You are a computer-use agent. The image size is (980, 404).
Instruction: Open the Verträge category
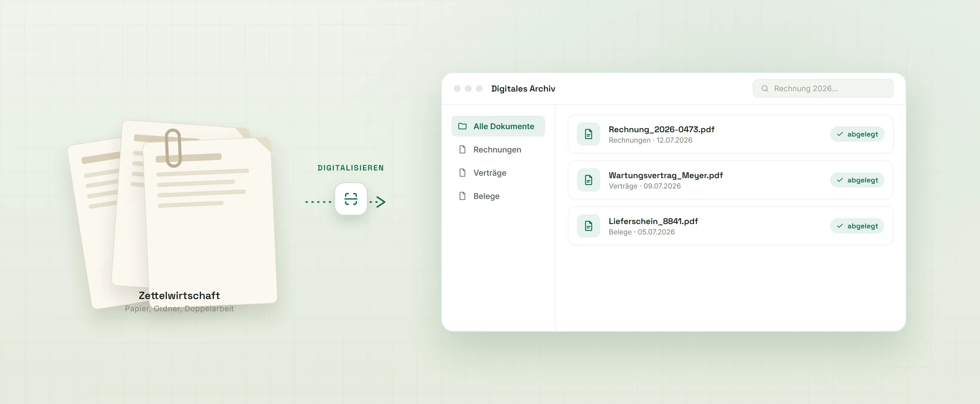[x=498, y=173]
